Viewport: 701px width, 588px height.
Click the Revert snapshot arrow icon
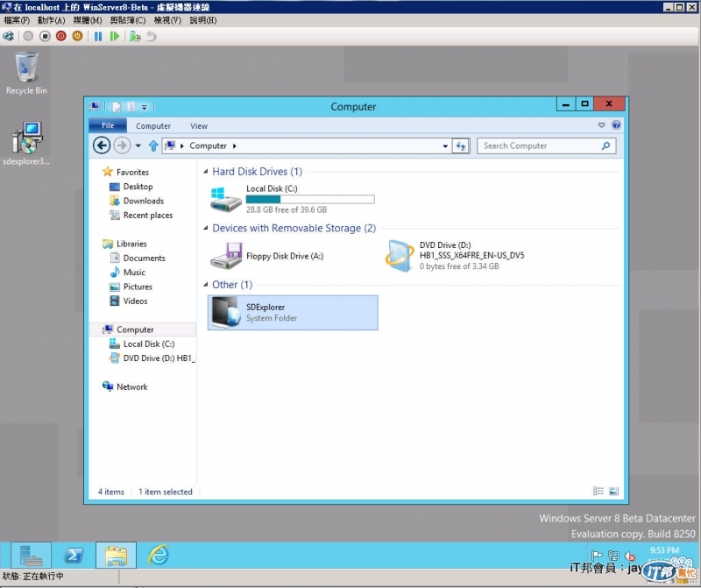[152, 36]
